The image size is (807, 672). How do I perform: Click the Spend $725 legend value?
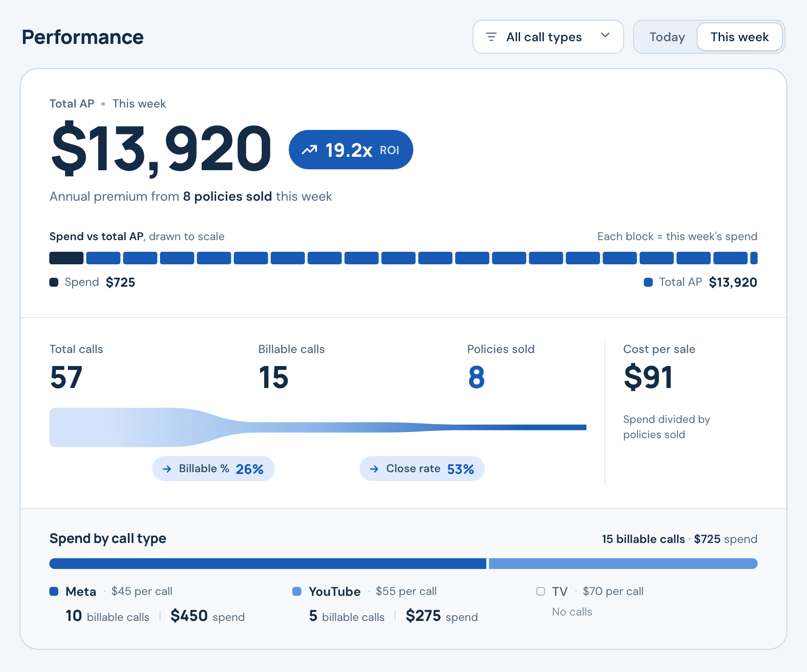coord(121,282)
